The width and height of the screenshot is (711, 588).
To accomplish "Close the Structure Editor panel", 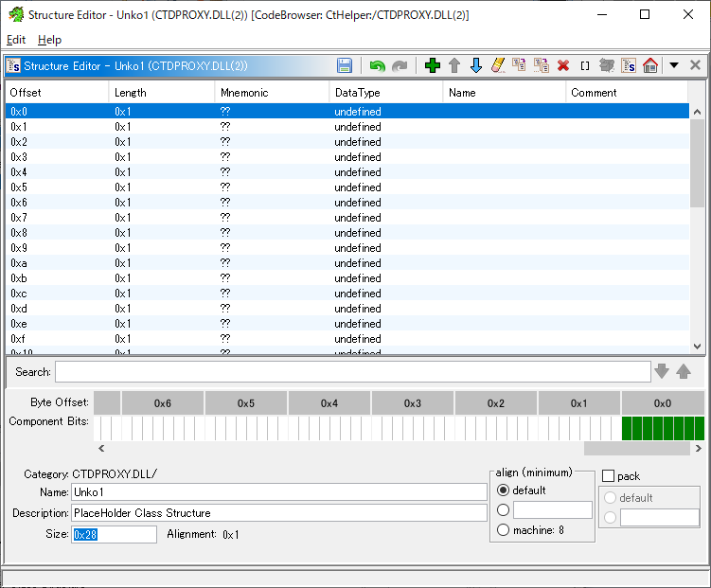I will pyautogui.click(x=695, y=65).
